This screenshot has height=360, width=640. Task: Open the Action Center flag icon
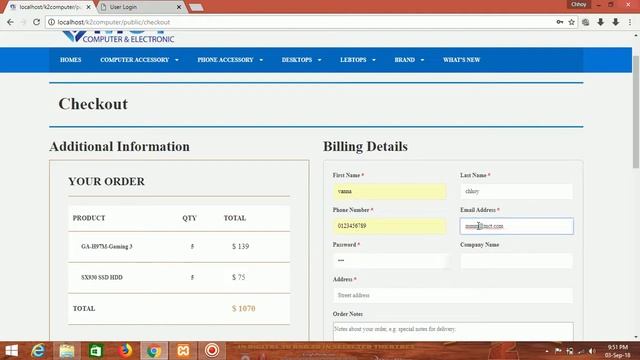[x=558, y=351]
